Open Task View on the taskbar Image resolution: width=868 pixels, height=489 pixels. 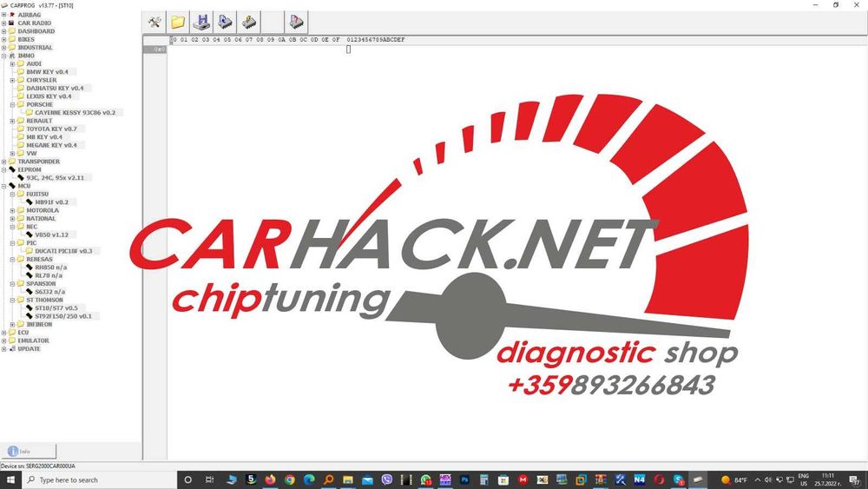pyautogui.click(x=209, y=479)
